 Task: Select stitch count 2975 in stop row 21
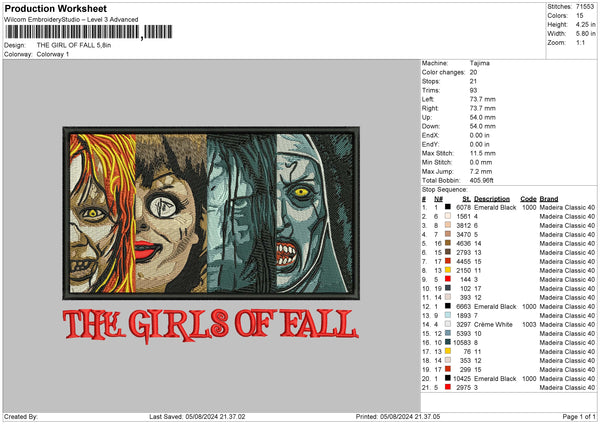(463, 388)
